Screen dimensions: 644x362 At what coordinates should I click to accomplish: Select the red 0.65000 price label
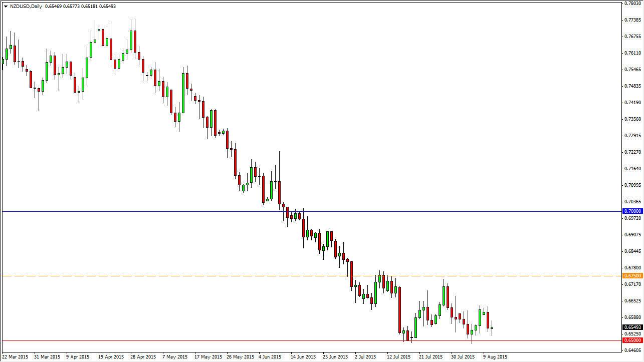(x=632, y=340)
